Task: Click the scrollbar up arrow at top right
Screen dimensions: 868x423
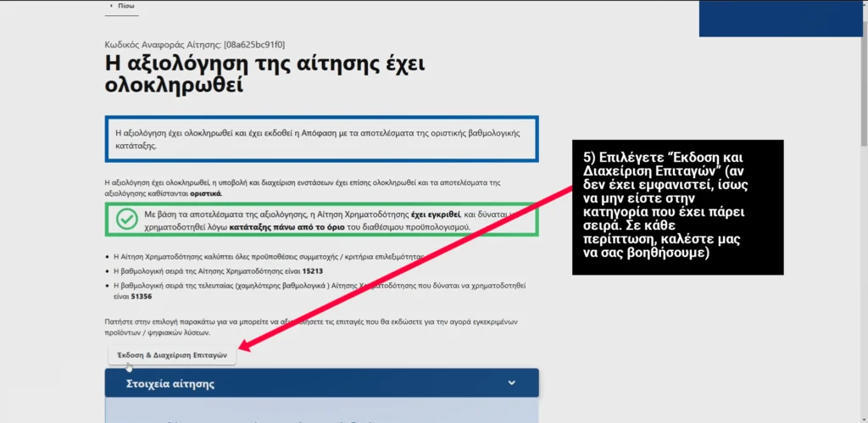Action: pyautogui.click(x=864, y=4)
